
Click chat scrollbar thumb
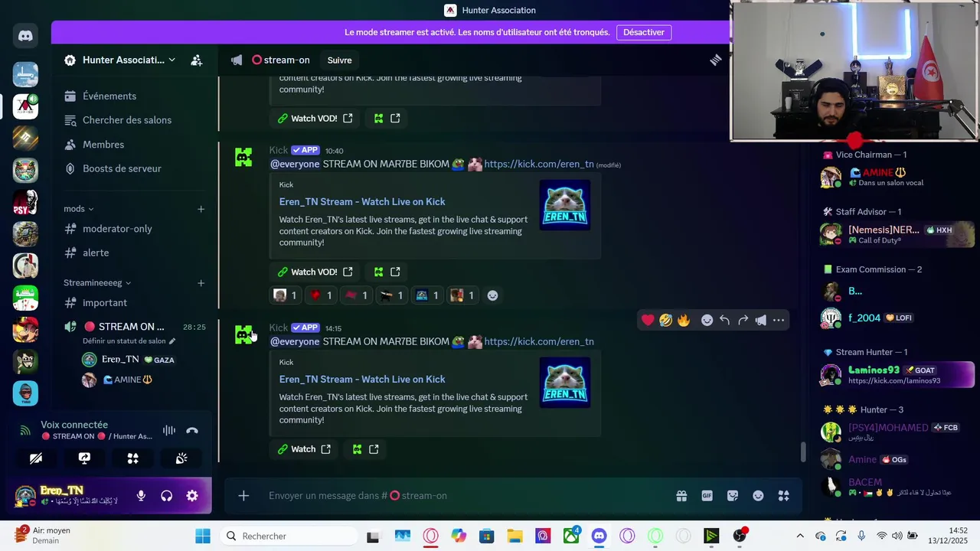pos(802,452)
